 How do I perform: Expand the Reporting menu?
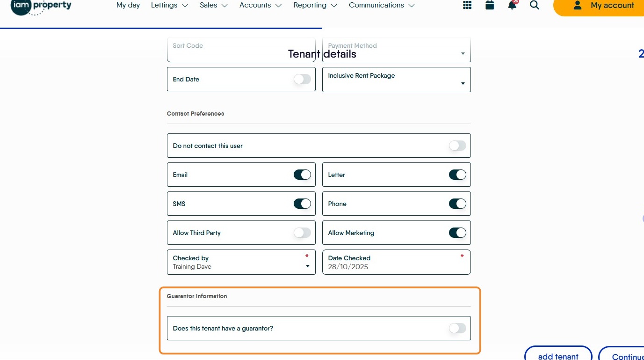315,5
